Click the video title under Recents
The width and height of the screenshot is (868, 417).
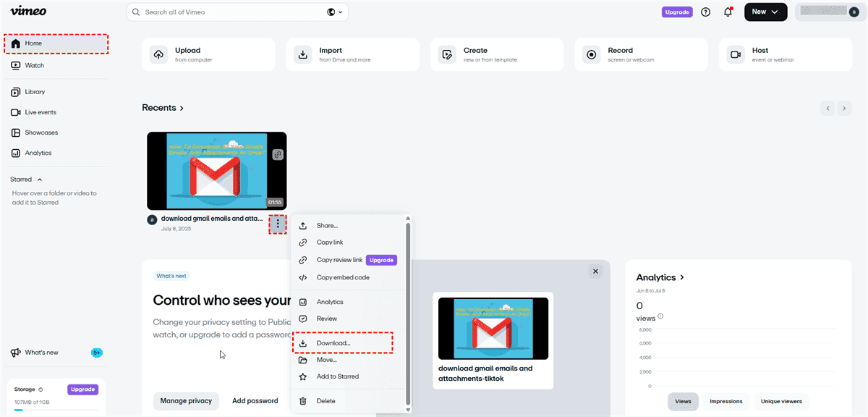[212, 218]
